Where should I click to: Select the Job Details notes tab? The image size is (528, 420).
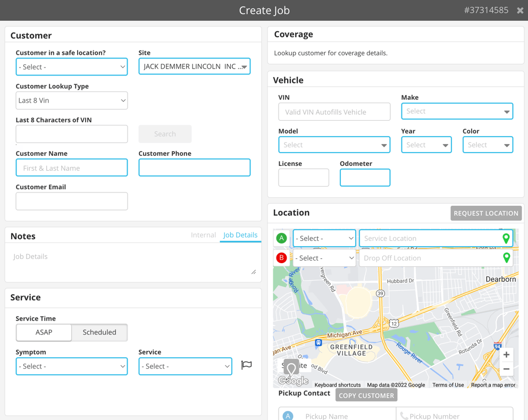coord(240,235)
